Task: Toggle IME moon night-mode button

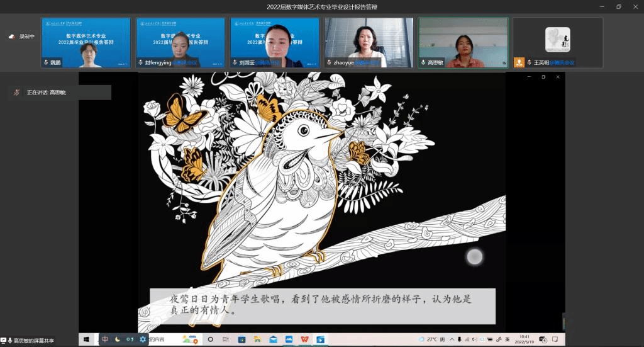Action: pos(117,339)
